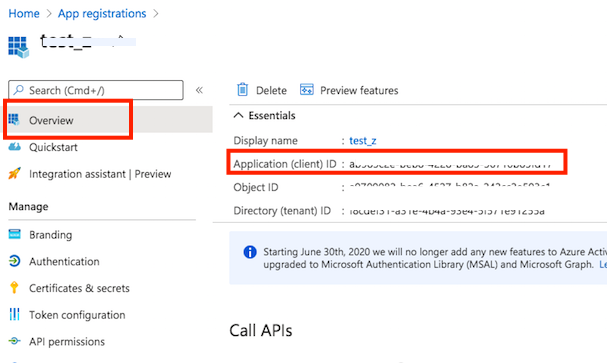Image resolution: width=607 pixels, height=363 pixels.
Task: Click the blue info icon in banner
Action: coord(250,252)
